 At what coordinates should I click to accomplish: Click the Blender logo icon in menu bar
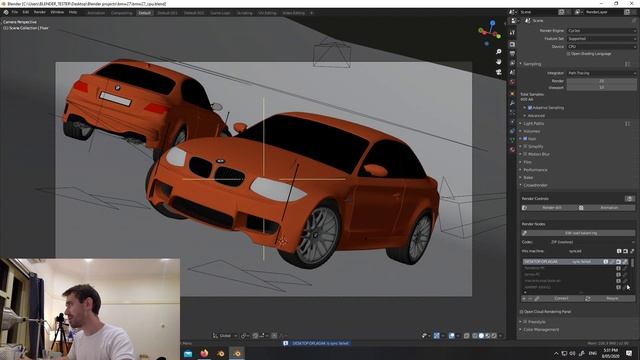pos(6,12)
